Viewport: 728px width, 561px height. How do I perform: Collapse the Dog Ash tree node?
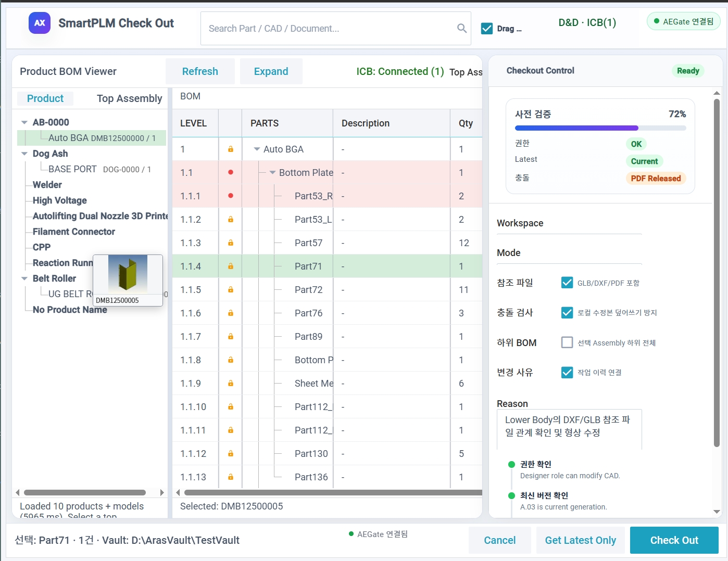[24, 154]
